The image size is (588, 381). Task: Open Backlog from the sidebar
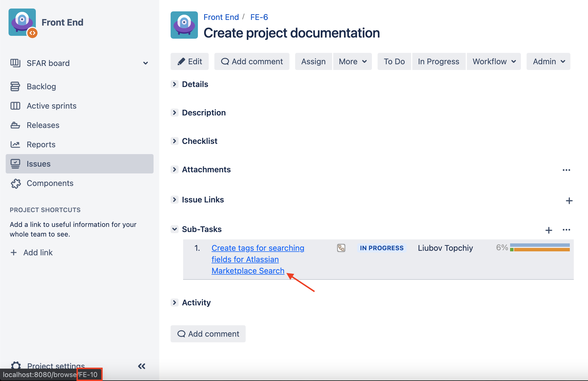point(41,86)
